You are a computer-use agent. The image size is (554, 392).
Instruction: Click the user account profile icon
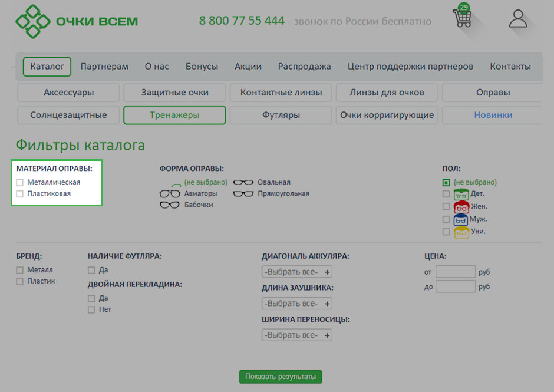(x=518, y=19)
